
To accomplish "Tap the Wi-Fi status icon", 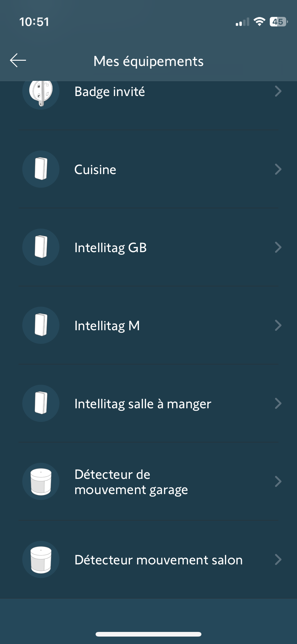I will 259,22.
